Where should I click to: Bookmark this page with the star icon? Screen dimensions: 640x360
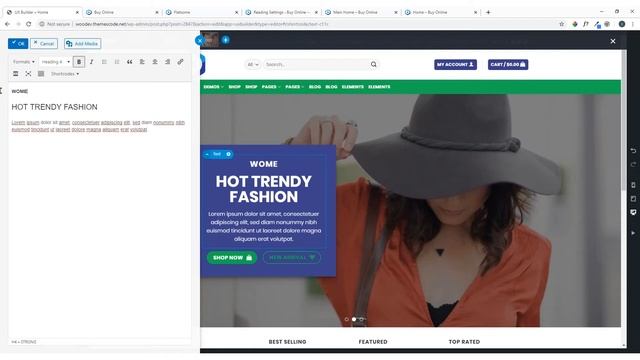point(562,24)
